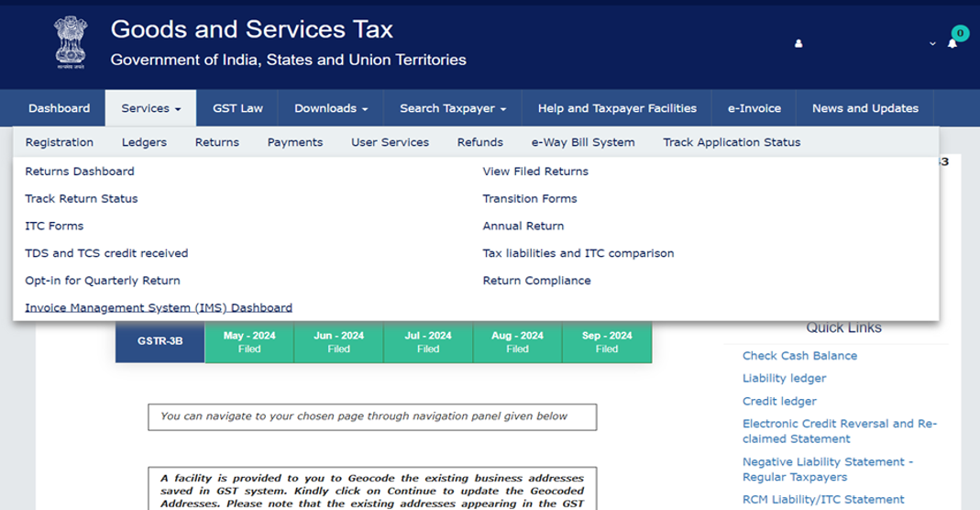
Task: Open Invoice Management System (IMS) Dashboard
Action: point(159,308)
